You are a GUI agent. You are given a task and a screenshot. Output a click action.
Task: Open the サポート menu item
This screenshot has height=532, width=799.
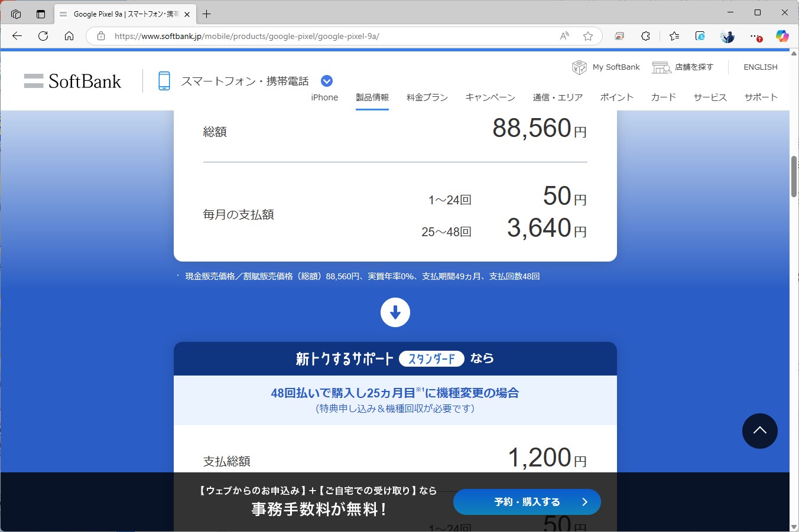pyautogui.click(x=761, y=97)
